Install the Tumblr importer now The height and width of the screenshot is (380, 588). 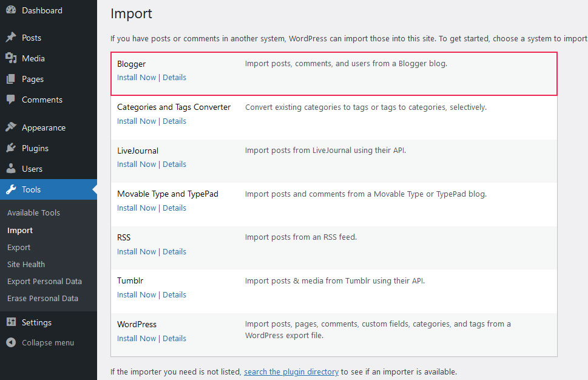pos(137,295)
